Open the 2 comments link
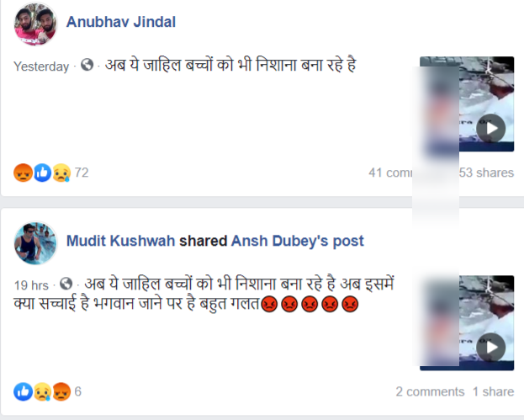The height and width of the screenshot is (420, 524). pos(430,391)
